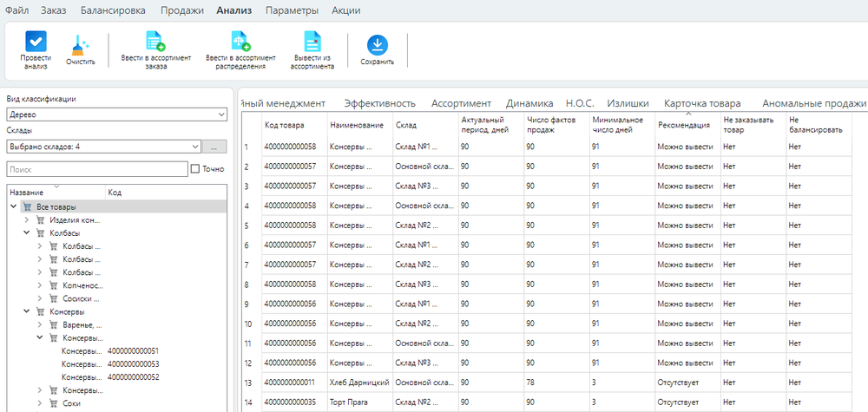This screenshot has height=412, width=868.
Task: Expand the Изделия кон... node
Action: (27, 220)
